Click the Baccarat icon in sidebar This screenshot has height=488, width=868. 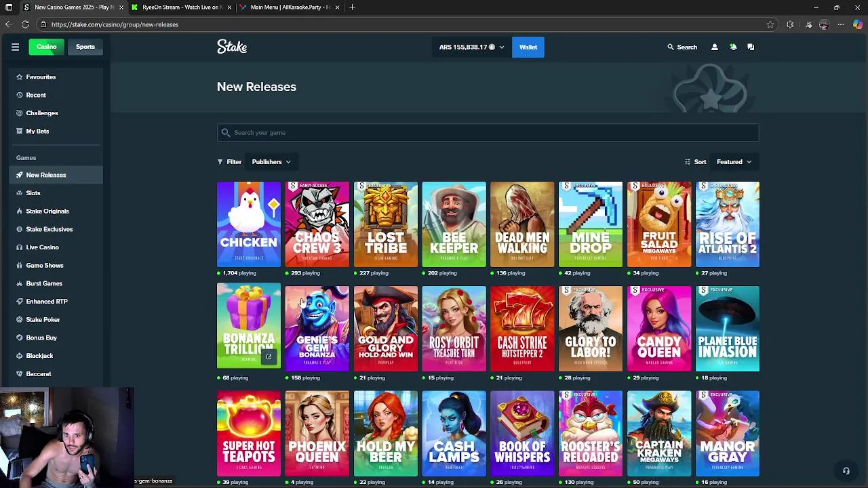point(20,374)
